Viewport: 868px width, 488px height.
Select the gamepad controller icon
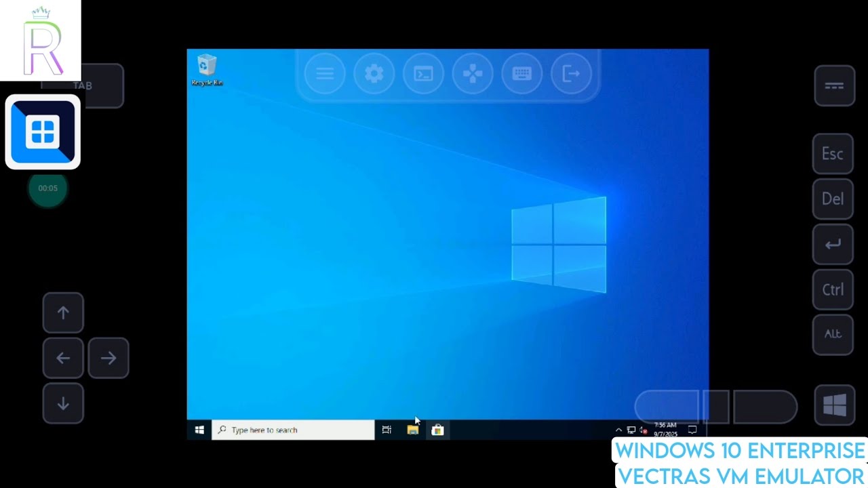coord(473,74)
